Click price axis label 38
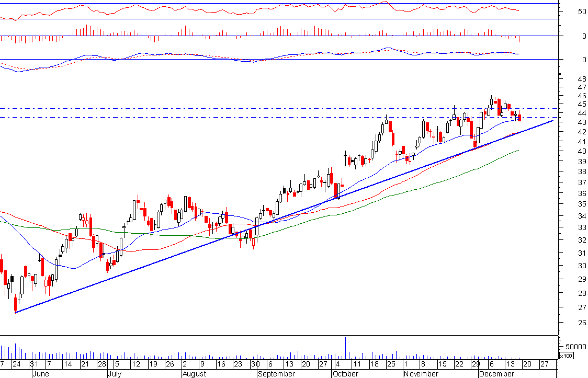This screenshot has height=378, width=588. (x=582, y=172)
